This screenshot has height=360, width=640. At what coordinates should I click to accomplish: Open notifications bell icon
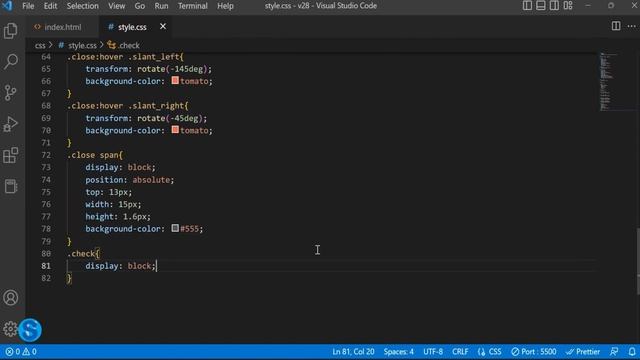(x=631, y=351)
